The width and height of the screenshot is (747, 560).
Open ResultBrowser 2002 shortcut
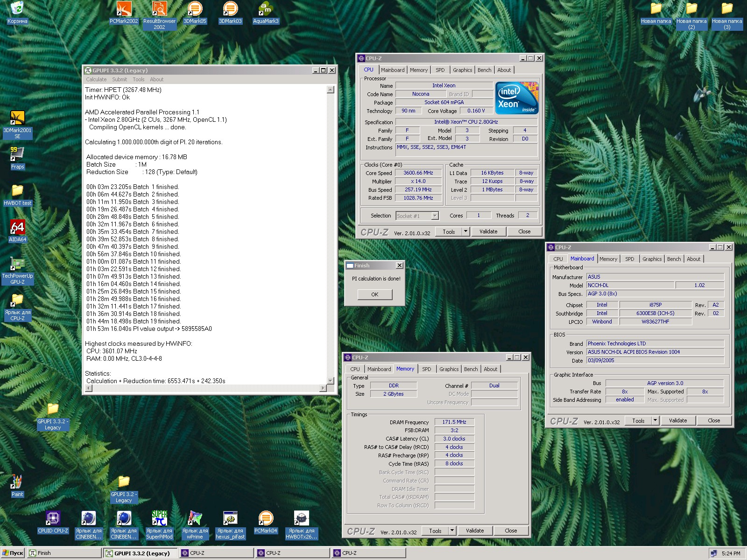click(x=159, y=15)
